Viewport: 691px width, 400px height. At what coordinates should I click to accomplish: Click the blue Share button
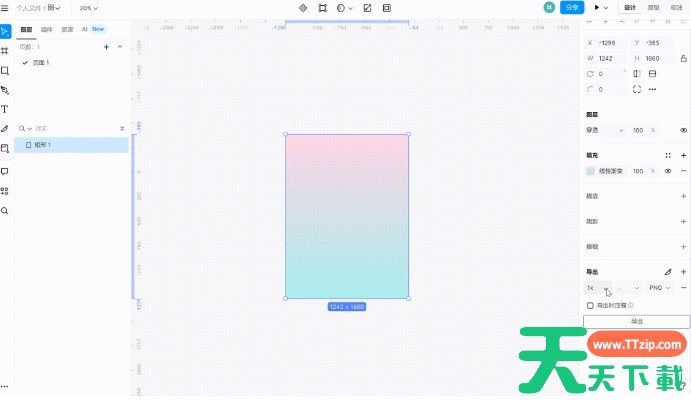tap(572, 7)
